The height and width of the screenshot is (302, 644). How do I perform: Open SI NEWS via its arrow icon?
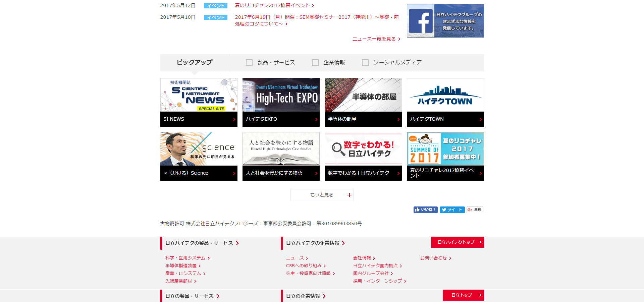[234, 119]
